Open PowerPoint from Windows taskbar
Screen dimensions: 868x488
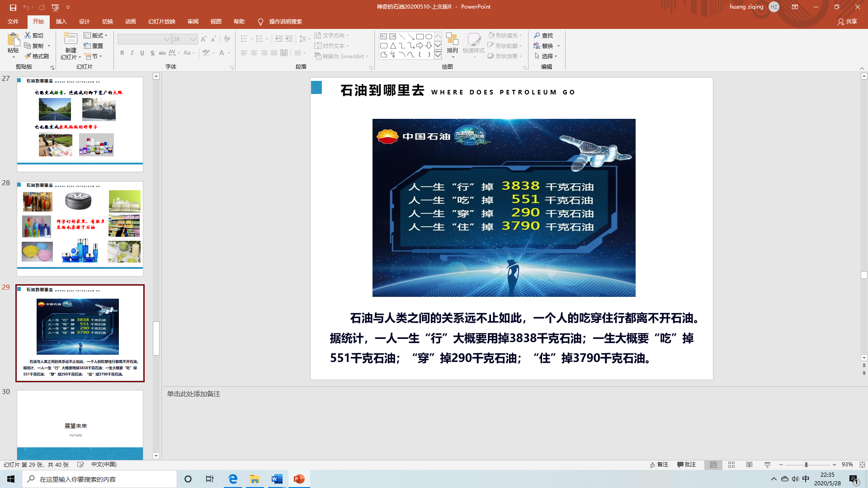point(299,479)
